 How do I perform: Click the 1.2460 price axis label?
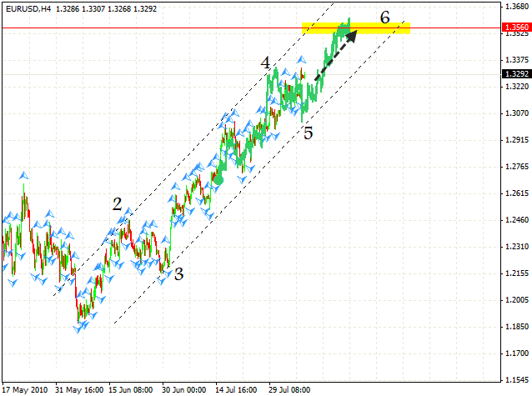[517, 220]
